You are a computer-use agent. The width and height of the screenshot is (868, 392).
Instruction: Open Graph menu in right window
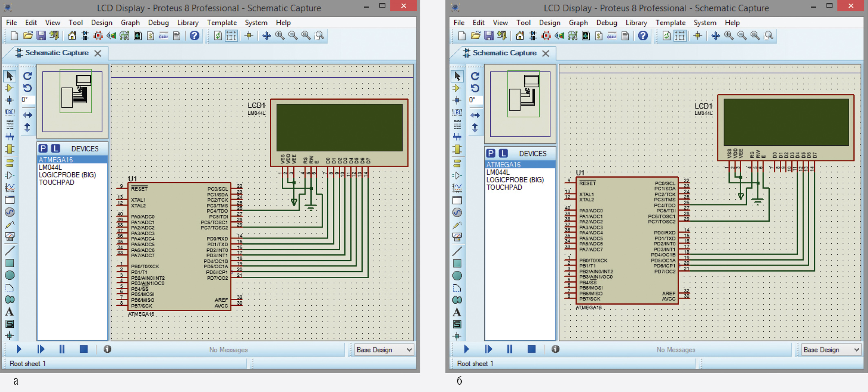pos(578,23)
